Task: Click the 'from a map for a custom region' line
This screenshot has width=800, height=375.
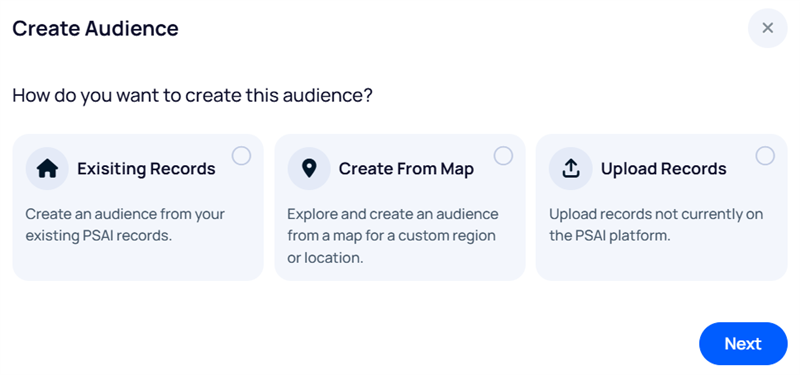Action: (391, 236)
